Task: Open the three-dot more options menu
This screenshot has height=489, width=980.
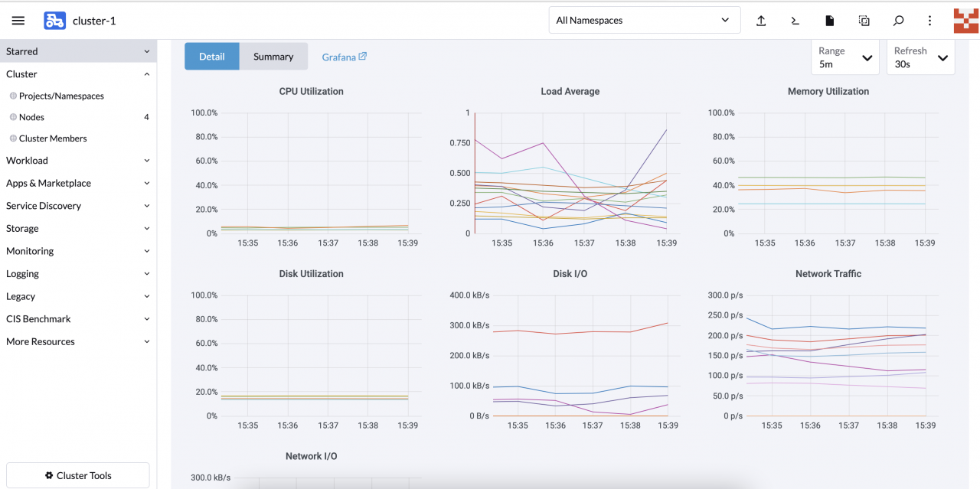Action: pyautogui.click(x=929, y=21)
